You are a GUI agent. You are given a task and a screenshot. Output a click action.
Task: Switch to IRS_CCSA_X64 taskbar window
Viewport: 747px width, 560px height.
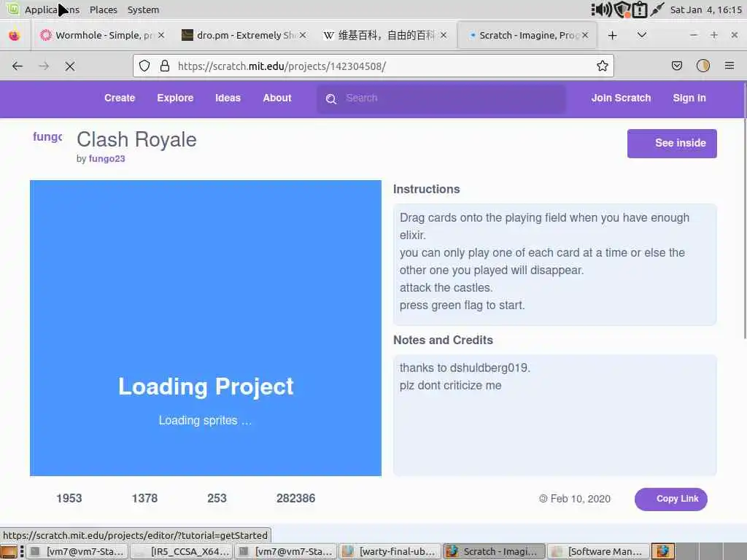[182, 551]
